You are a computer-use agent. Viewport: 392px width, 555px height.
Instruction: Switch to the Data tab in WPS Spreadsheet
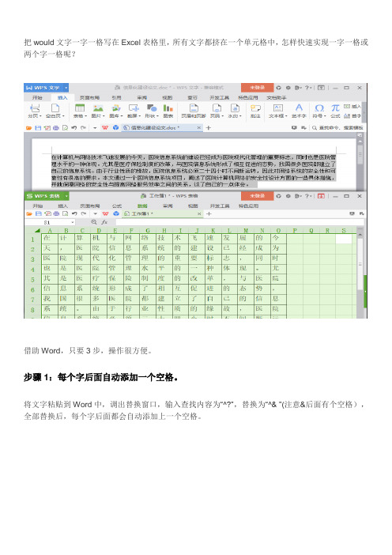[142, 206]
